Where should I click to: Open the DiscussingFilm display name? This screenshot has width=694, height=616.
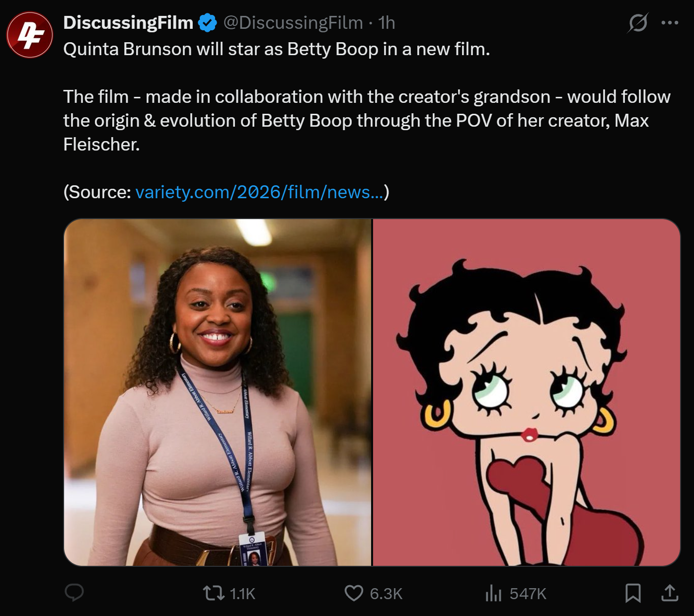[x=128, y=23]
